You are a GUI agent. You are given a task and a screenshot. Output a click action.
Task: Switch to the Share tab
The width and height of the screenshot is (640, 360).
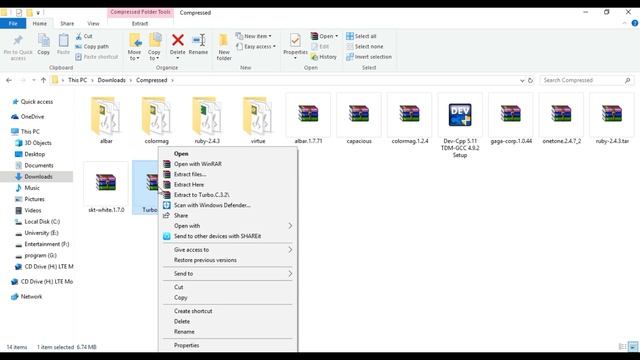(67, 24)
